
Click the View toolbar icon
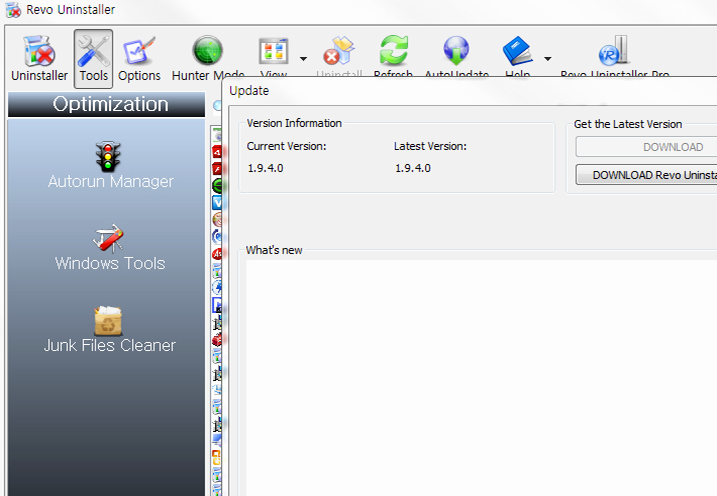pos(273,51)
